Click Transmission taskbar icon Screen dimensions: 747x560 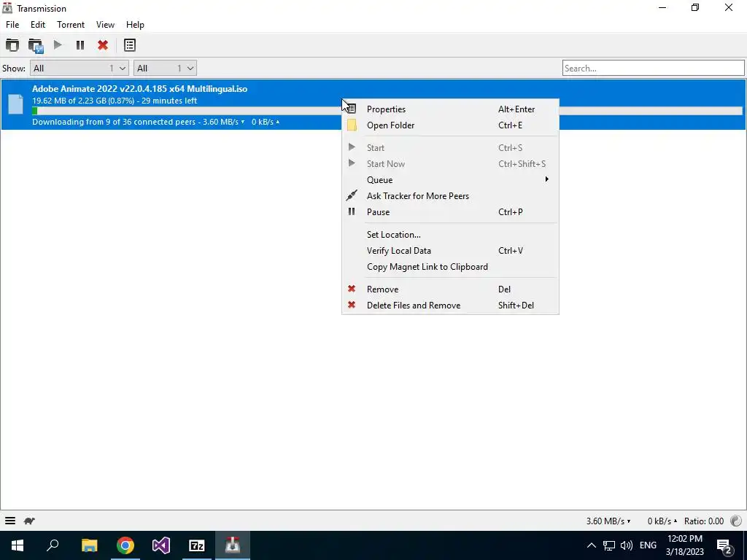pos(233,545)
